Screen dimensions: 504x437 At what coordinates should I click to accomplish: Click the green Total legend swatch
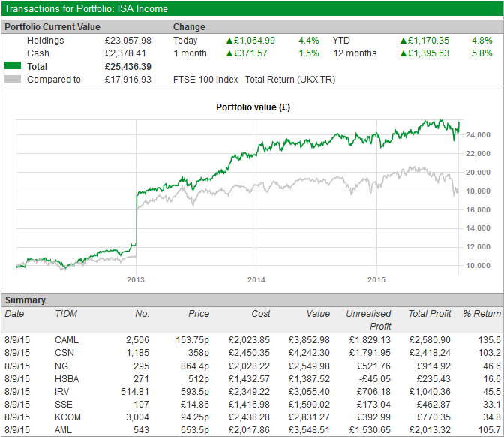point(13,67)
